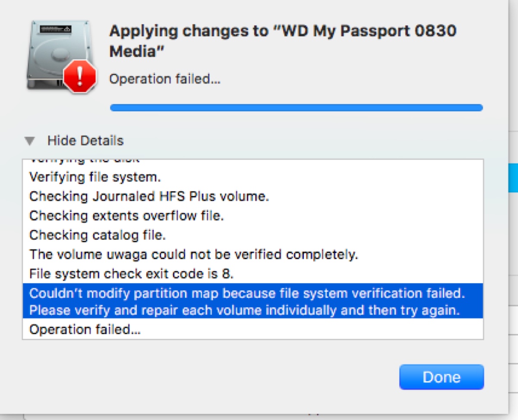Image resolution: width=518 pixels, height=420 pixels.
Task: Click highlighted "Couldn't modify partition map" line
Action: click(247, 293)
